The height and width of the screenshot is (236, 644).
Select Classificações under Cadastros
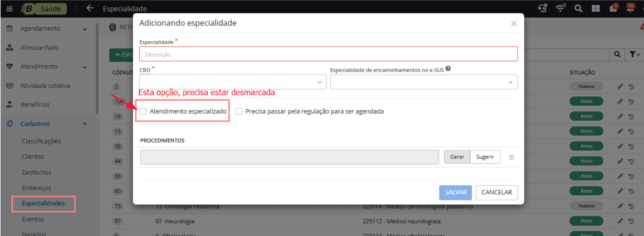(x=41, y=141)
